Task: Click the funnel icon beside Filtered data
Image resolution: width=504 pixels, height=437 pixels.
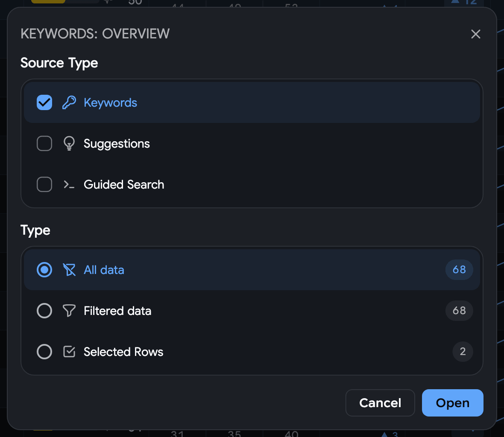Action: [x=69, y=311]
